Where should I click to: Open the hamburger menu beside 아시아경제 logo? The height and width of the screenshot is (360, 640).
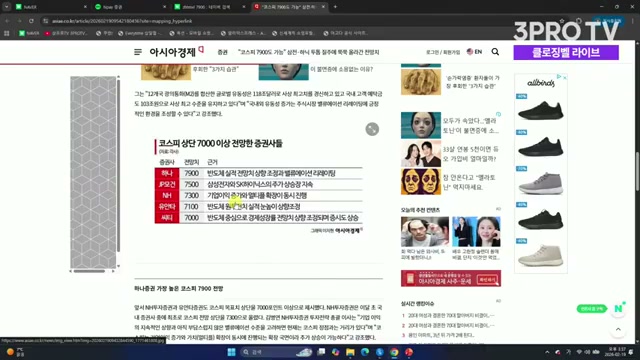[138, 52]
